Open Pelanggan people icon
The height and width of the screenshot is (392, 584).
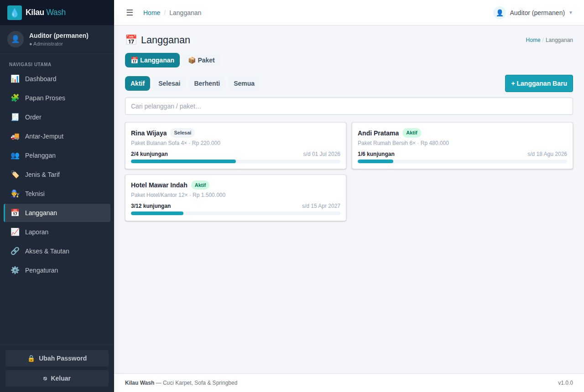pos(15,155)
